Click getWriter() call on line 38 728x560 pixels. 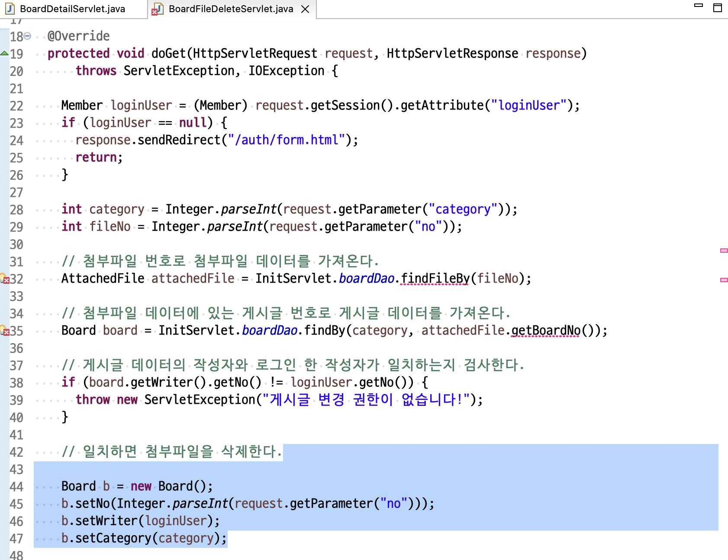[x=168, y=382]
